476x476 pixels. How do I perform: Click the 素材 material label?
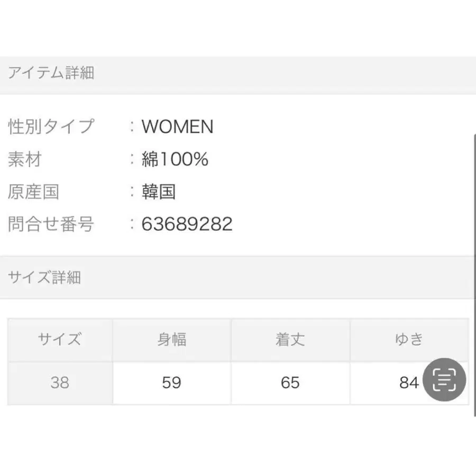pos(24,159)
